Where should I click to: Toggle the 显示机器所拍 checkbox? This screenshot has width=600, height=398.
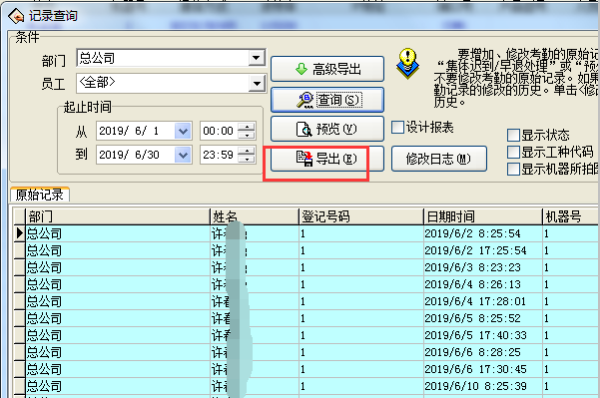pyautogui.click(x=513, y=169)
